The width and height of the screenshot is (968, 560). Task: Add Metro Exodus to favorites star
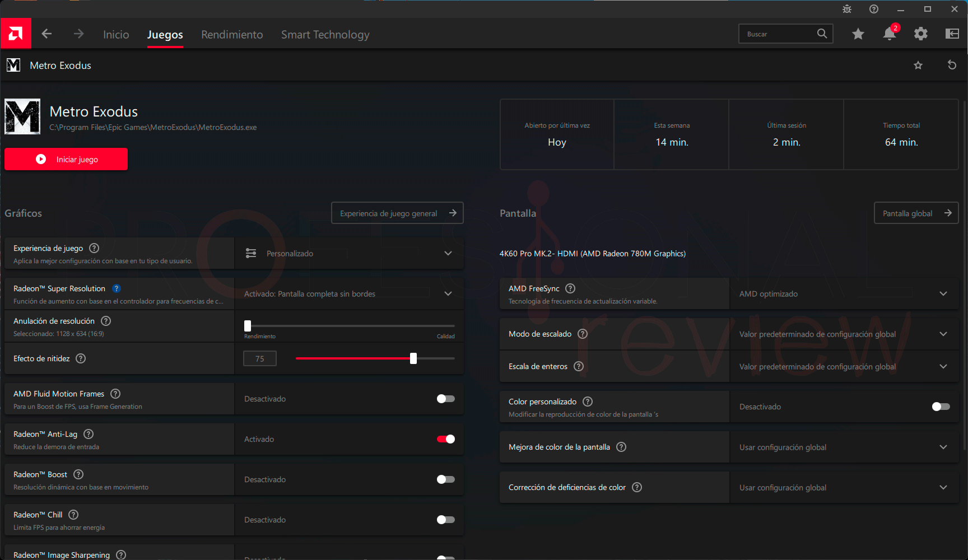click(x=918, y=65)
